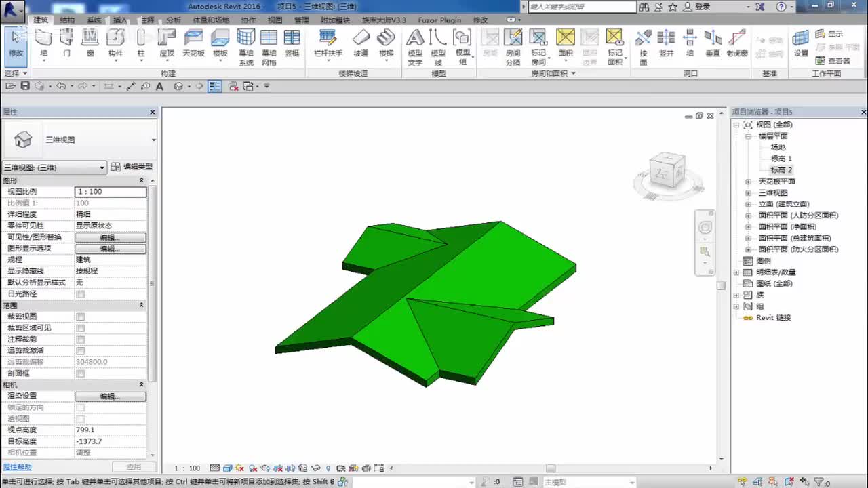Collapse the 楼层平面 tree node

748,136
